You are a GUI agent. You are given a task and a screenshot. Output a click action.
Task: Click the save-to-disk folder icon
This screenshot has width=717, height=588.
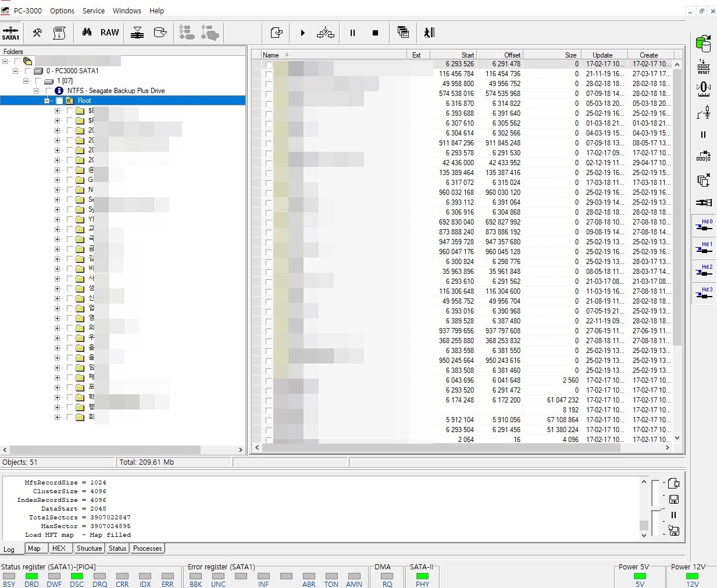tap(160, 33)
